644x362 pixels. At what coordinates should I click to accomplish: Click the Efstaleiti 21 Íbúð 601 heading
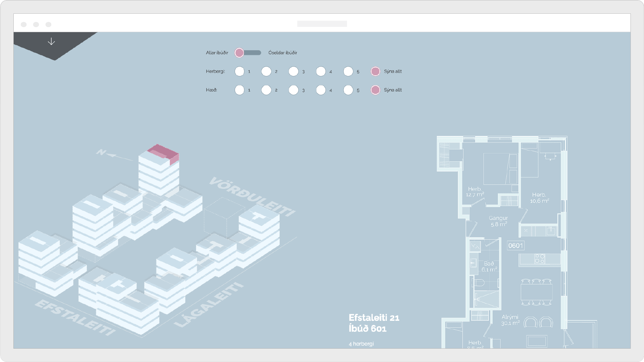[373, 323]
